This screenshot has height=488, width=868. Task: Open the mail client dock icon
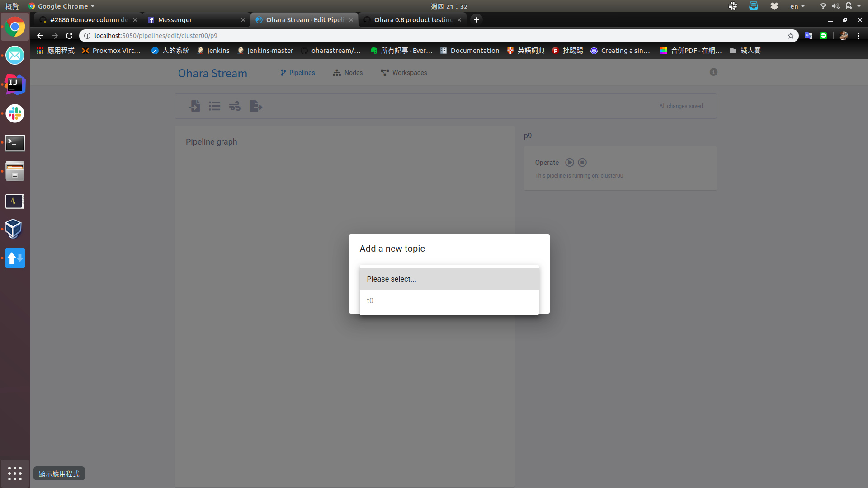point(15,56)
